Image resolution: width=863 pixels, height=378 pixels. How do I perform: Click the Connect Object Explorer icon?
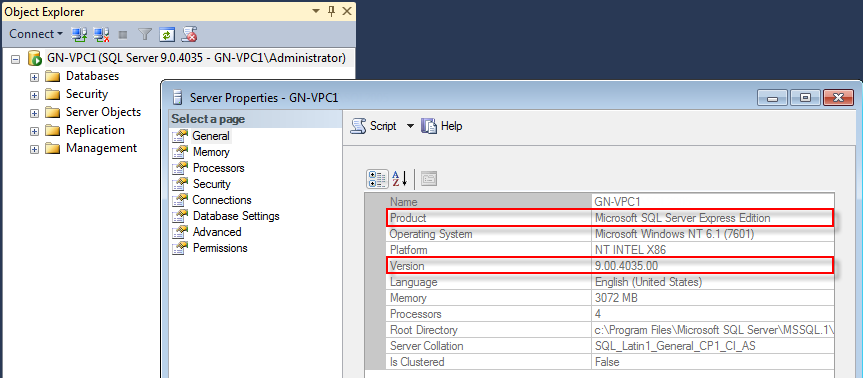point(79,35)
